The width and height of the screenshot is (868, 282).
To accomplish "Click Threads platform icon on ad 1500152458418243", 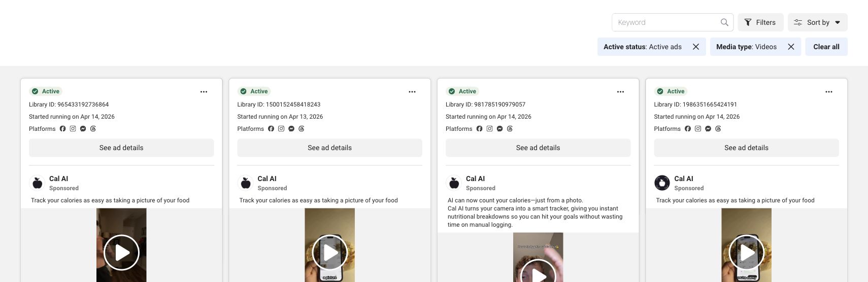I will [x=302, y=129].
